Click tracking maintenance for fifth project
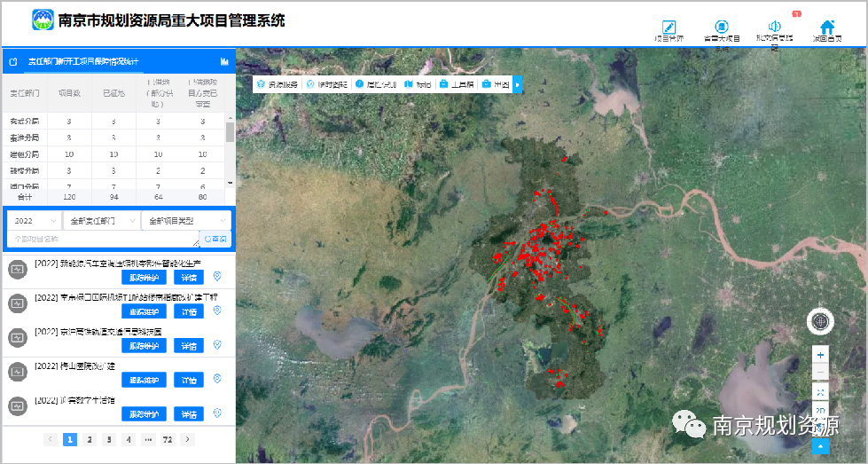 [x=144, y=414]
